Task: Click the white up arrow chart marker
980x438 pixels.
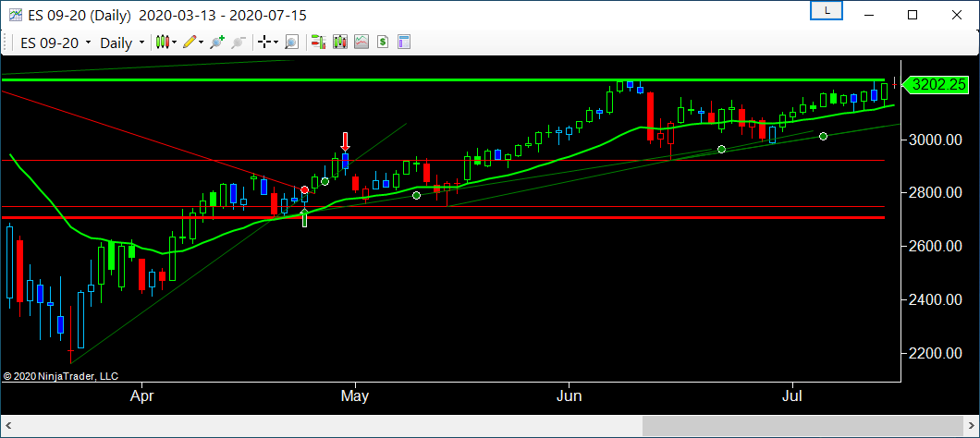Action: click(x=304, y=217)
